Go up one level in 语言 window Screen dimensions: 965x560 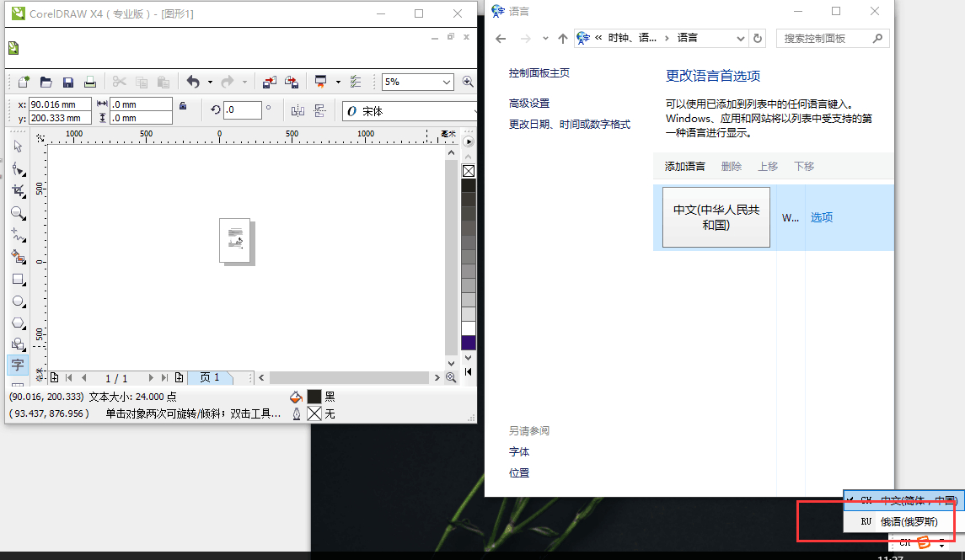tap(562, 38)
